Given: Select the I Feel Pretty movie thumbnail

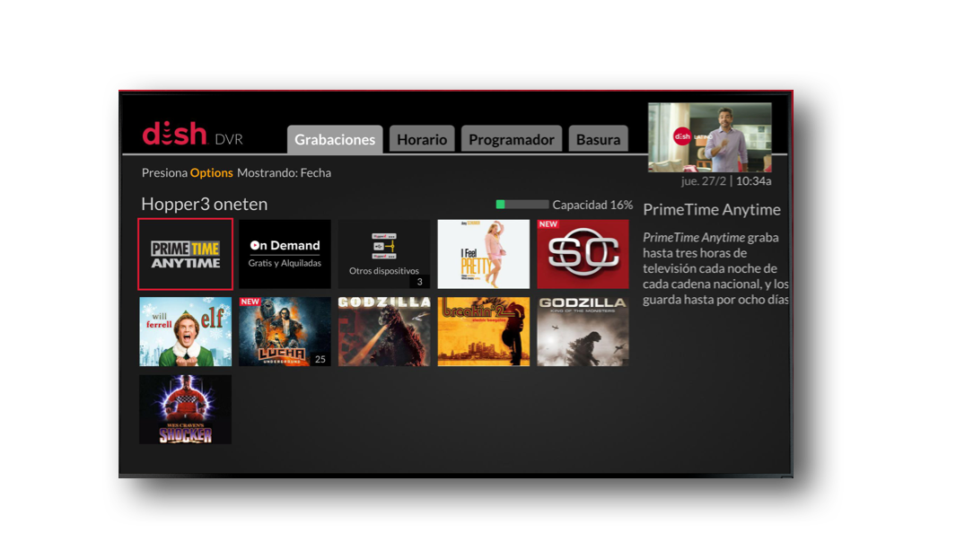Looking at the screenshot, I should (x=483, y=254).
